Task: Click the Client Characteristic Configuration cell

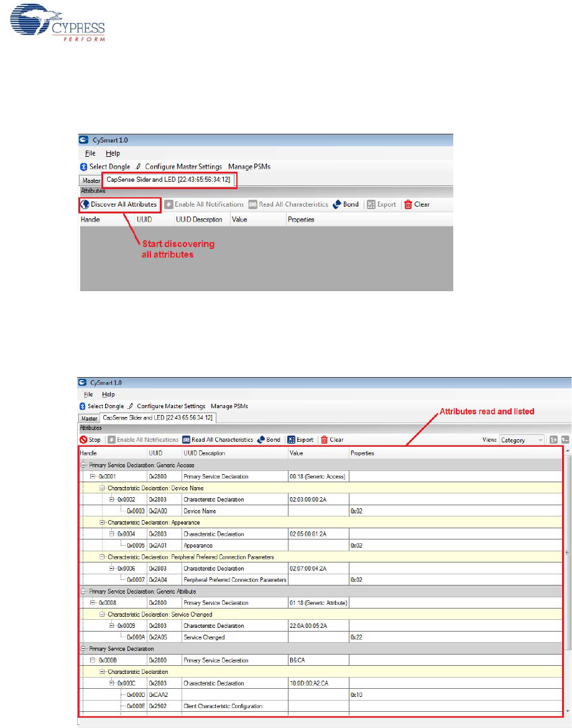Action: click(235, 706)
